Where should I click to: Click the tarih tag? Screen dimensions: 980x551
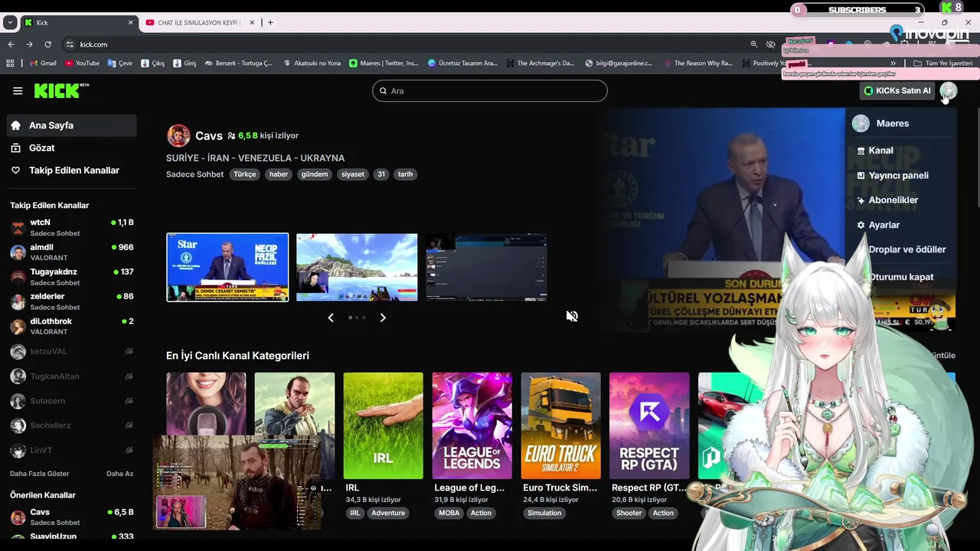click(x=405, y=174)
